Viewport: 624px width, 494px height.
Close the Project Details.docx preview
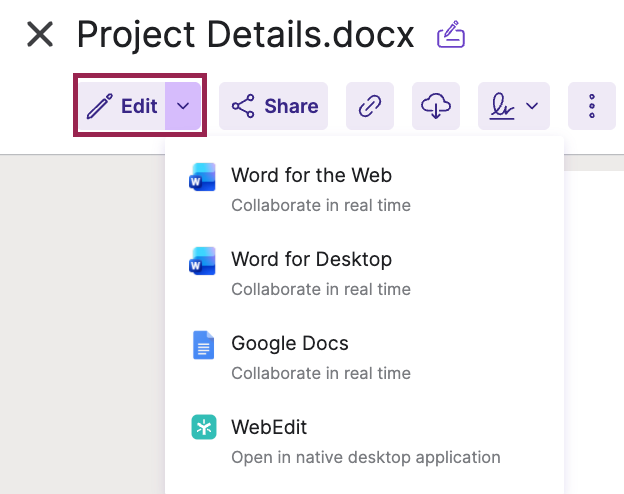click(x=40, y=34)
